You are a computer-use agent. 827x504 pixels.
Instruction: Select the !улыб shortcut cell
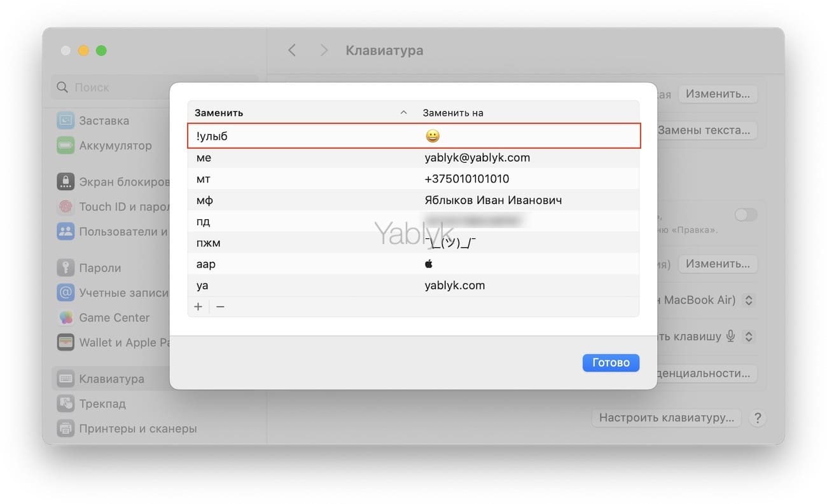212,136
